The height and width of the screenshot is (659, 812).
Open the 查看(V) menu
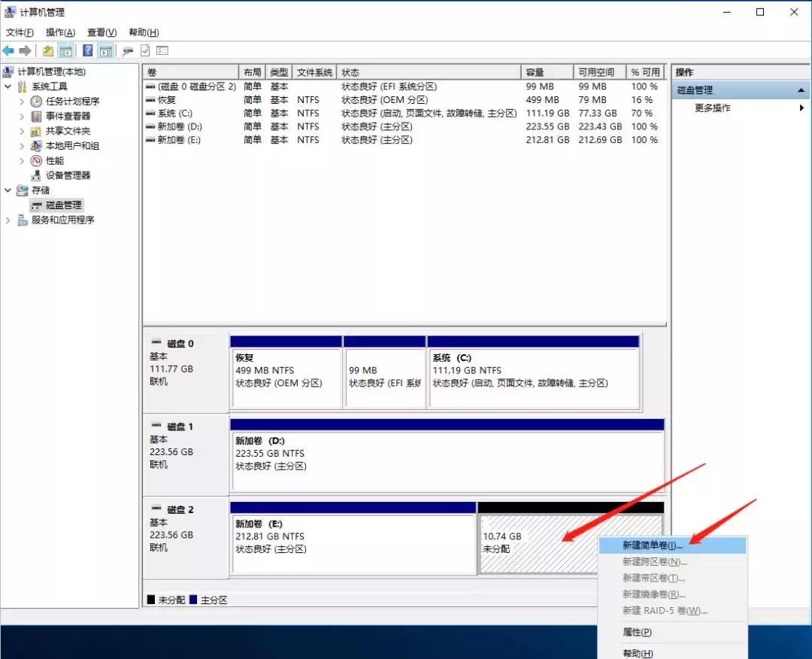101,32
